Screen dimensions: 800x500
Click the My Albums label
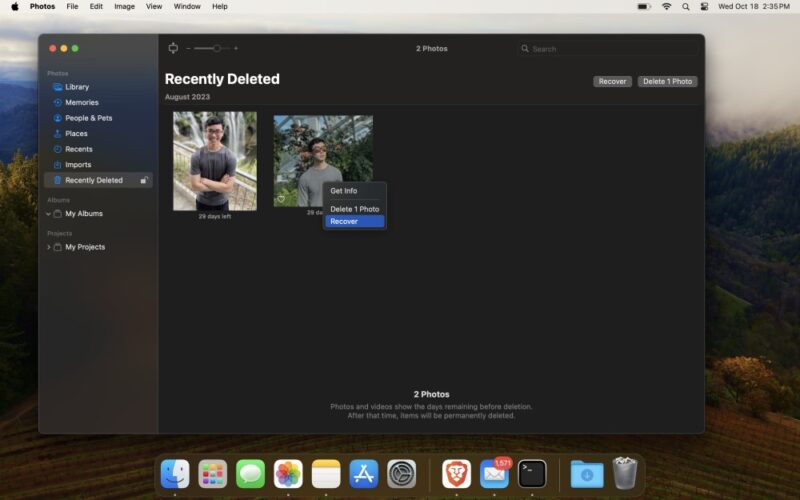pyautogui.click(x=84, y=214)
